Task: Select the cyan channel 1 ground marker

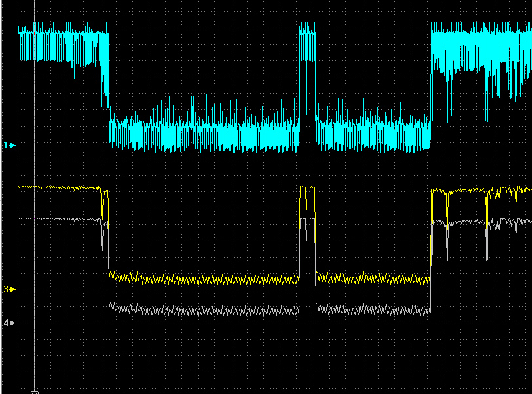Action: [9, 146]
